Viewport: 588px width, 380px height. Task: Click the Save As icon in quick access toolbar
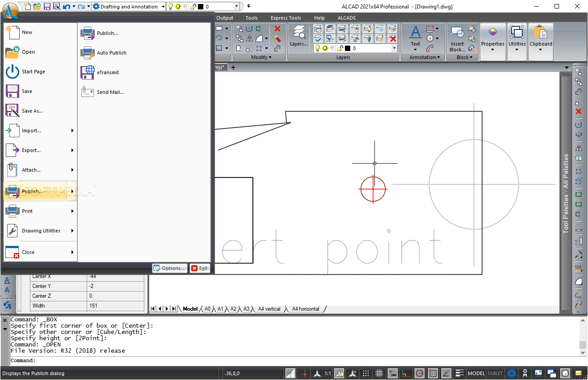[56, 6]
